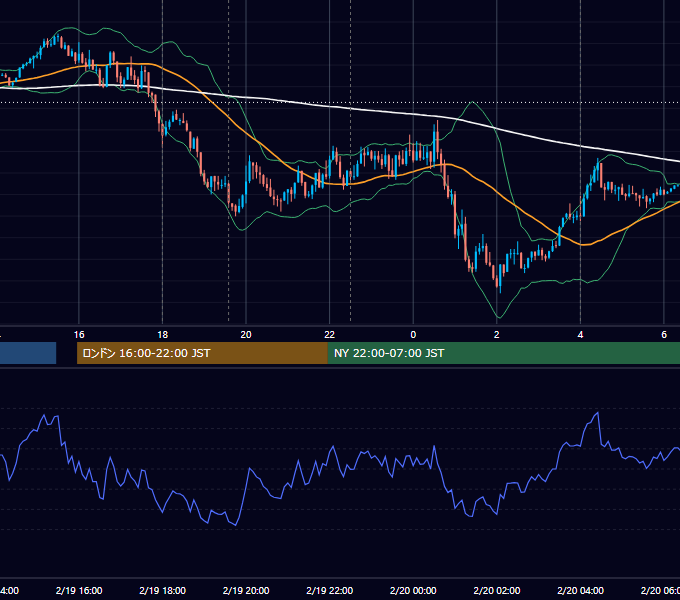680x600 pixels.
Task: Click the "2/19 18:00" time label
Action: tap(163, 590)
